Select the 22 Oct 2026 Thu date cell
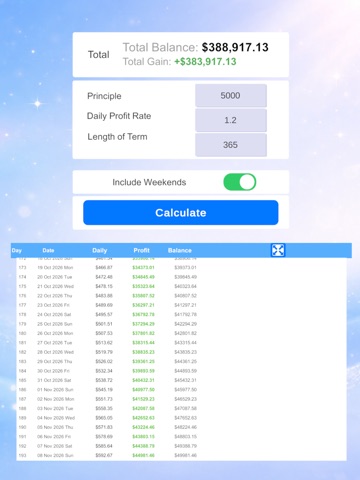Viewport: 360px width, 480px height. point(55,296)
